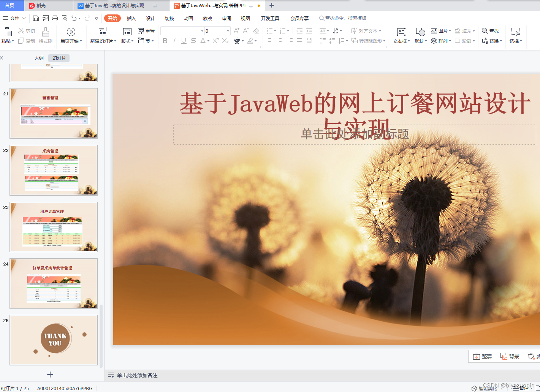Click the 背景 background button

click(510, 356)
